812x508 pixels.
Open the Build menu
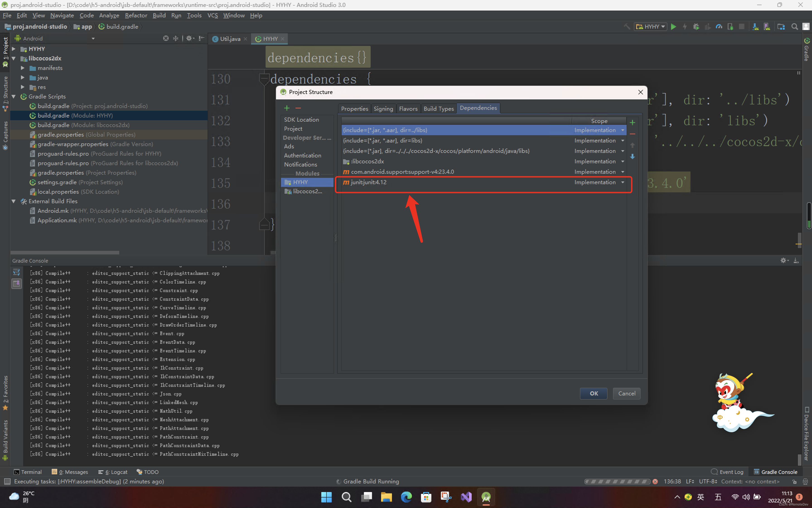tap(159, 15)
